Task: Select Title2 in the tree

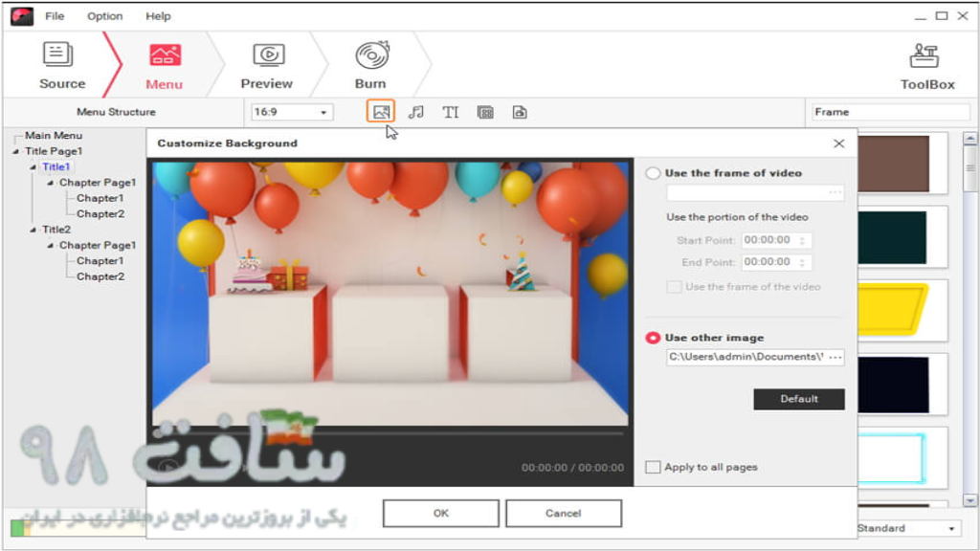Action: click(x=56, y=230)
